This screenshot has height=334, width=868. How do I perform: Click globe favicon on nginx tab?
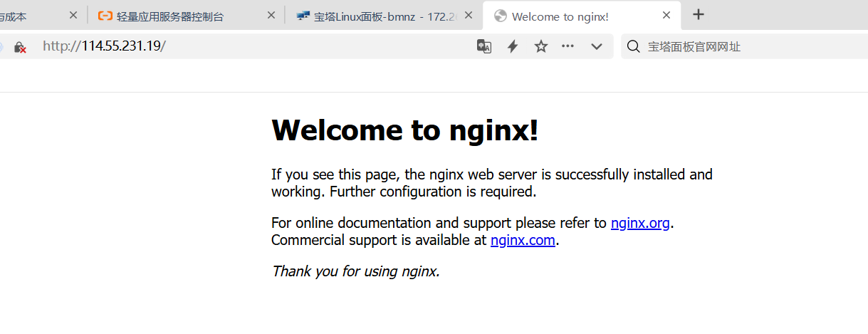coord(500,16)
